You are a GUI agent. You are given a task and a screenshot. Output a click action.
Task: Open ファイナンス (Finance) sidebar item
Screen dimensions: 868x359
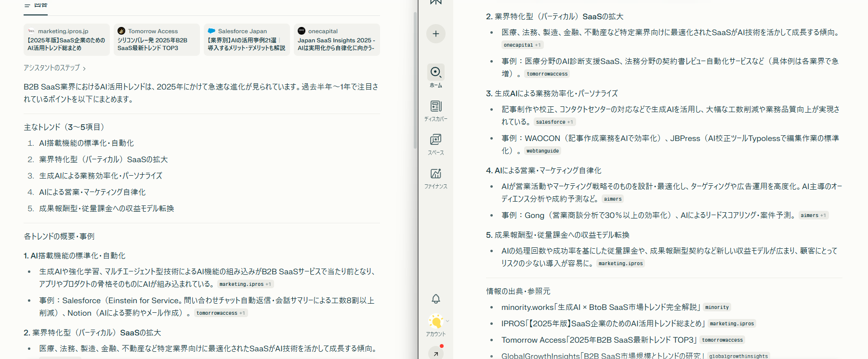[435, 178]
